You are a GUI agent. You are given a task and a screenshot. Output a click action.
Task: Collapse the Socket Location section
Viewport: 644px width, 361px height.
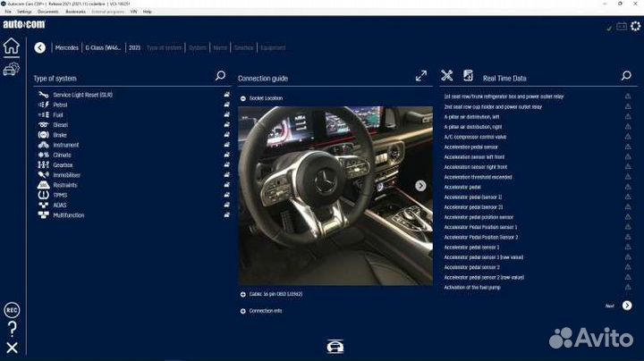(243, 98)
